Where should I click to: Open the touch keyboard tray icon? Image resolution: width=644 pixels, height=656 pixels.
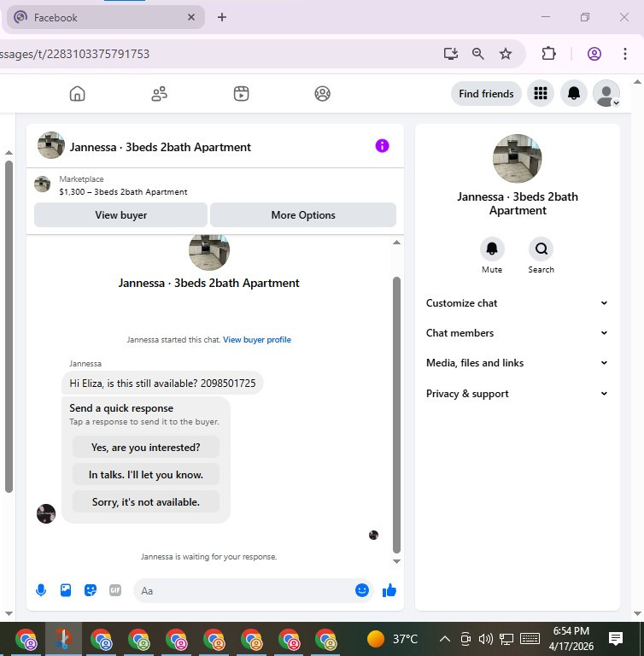pos(530,639)
